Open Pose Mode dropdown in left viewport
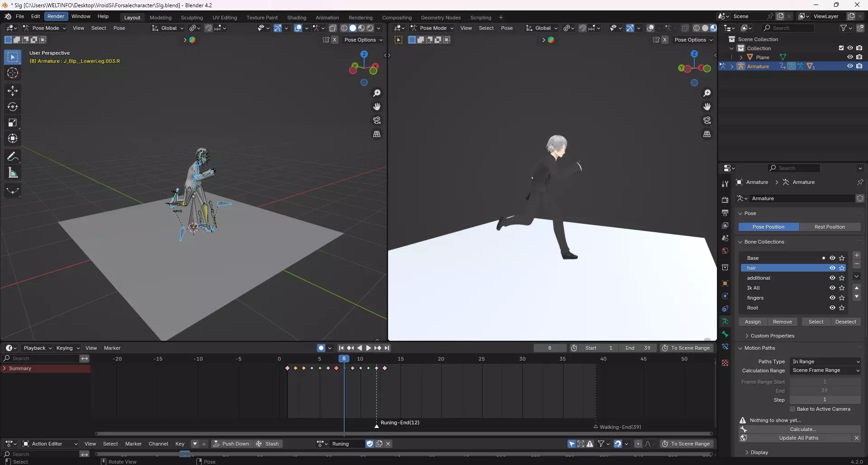This screenshot has height=465, width=868. point(45,28)
